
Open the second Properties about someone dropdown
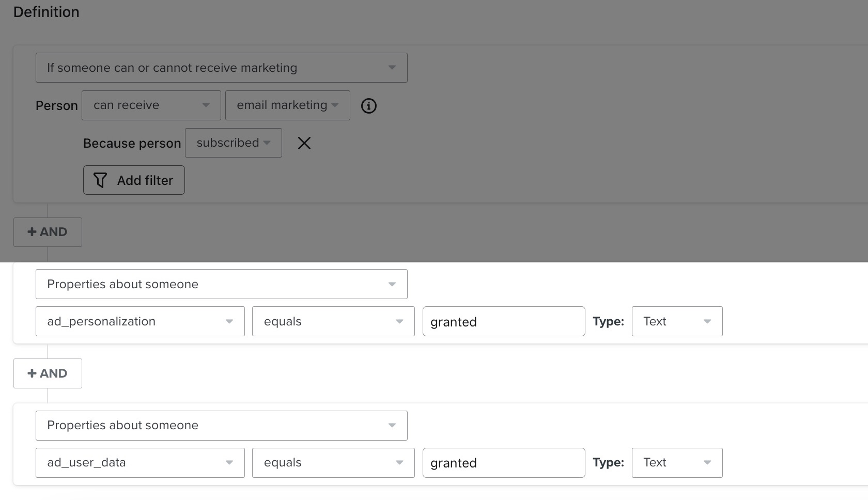point(221,425)
